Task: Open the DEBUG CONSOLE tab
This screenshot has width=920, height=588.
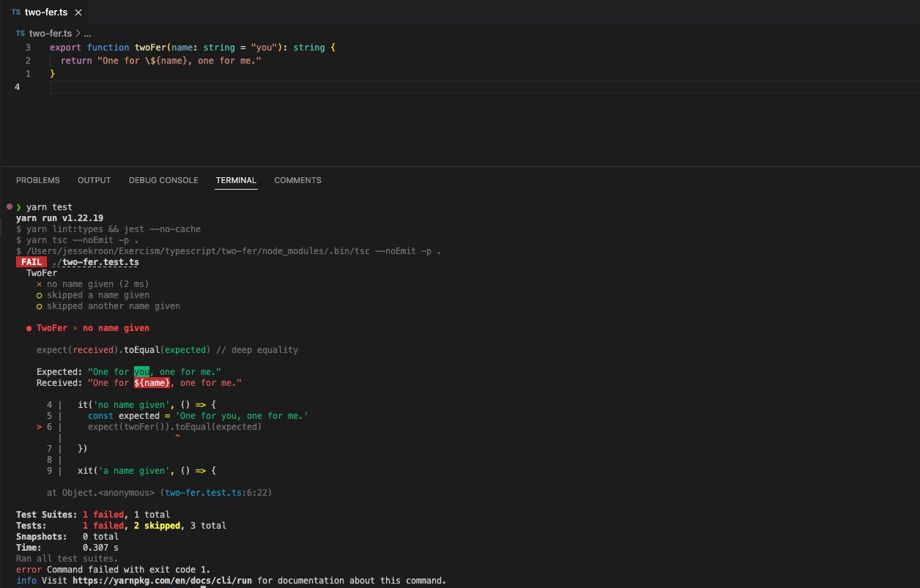Action: 163,180
